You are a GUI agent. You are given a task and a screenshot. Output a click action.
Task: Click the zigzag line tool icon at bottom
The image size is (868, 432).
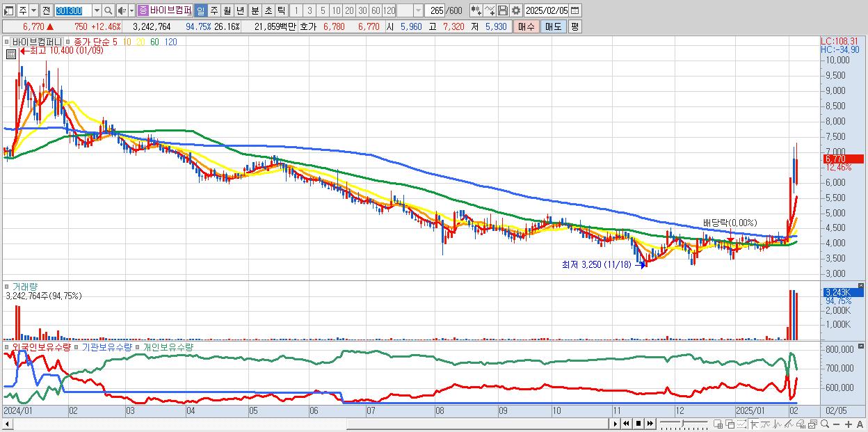point(778,424)
